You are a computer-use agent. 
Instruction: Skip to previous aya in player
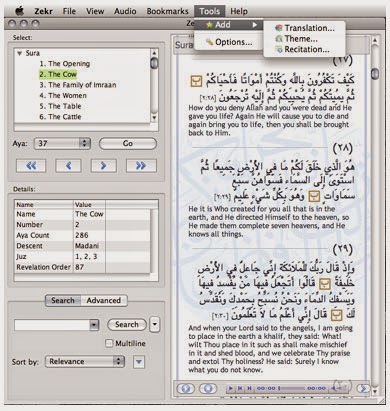click(x=240, y=388)
